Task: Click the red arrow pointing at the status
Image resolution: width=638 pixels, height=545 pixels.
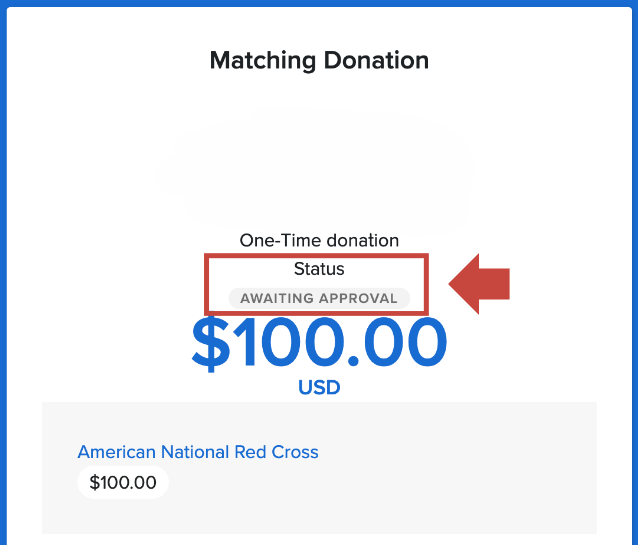Action: 480,284
